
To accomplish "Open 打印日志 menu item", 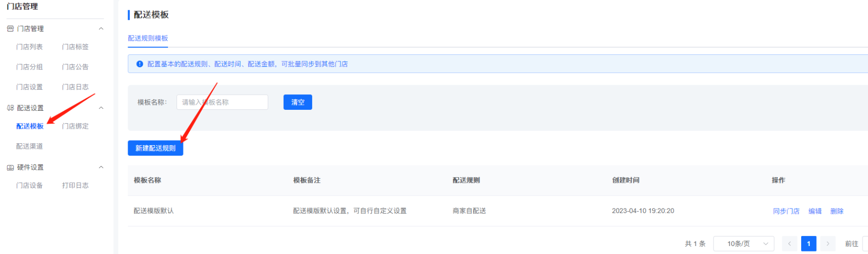I will (x=75, y=185).
